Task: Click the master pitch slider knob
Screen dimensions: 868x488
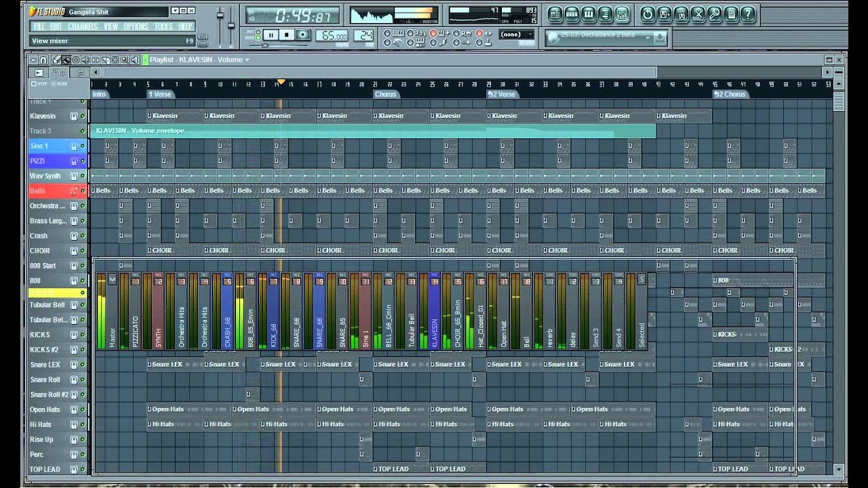Action: click(231, 25)
